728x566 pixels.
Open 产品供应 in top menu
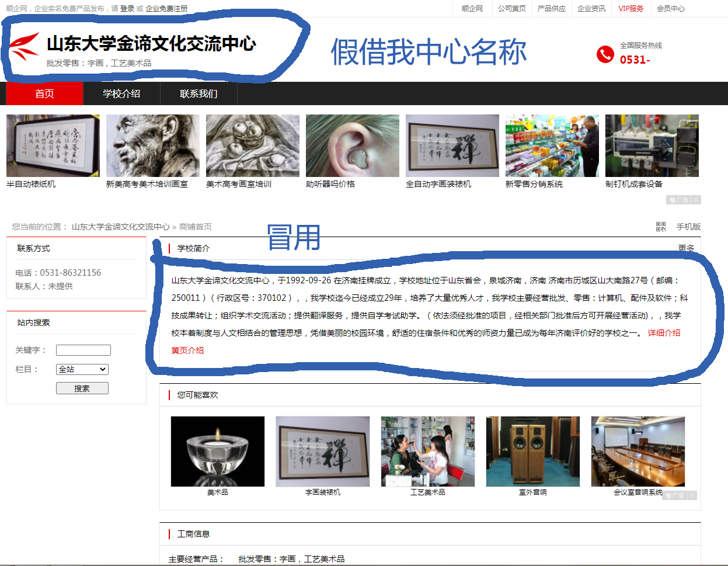pos(551,9)
